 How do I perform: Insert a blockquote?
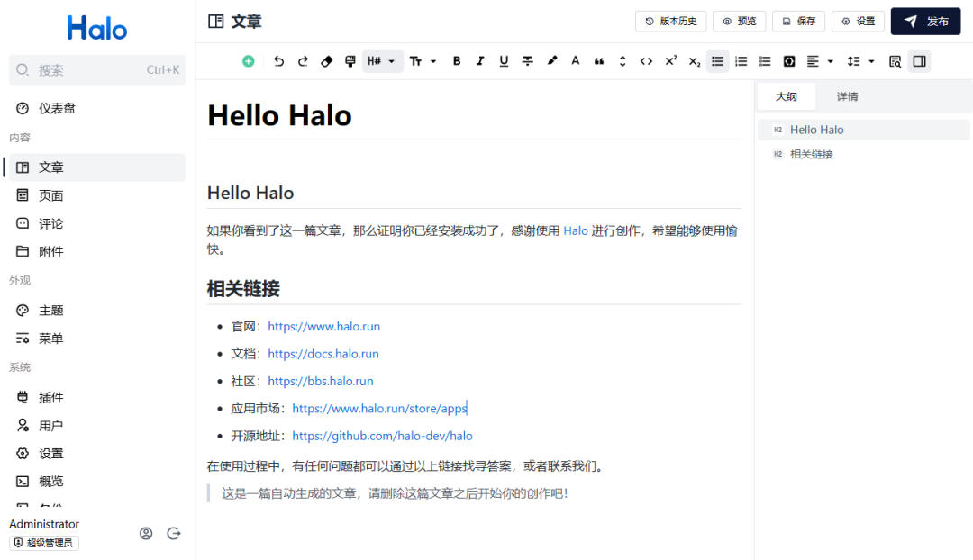(x=599, y=61)
